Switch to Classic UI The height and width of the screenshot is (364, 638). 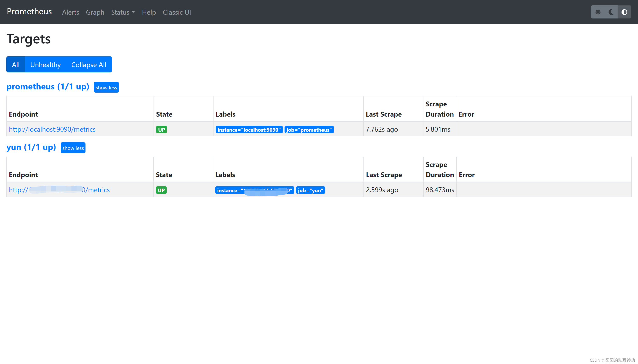[177, 12]
